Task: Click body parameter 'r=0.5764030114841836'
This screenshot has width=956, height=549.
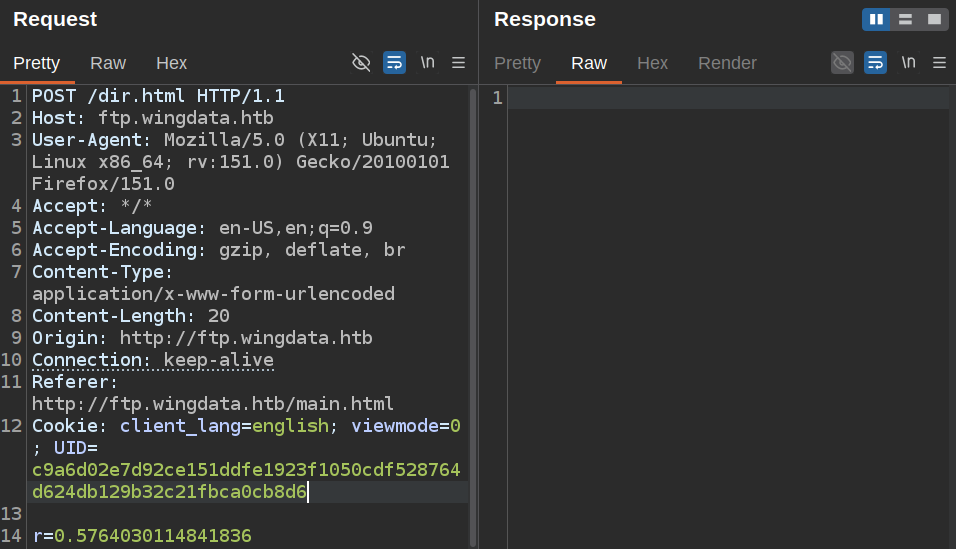Action: [x=141, y=536]
